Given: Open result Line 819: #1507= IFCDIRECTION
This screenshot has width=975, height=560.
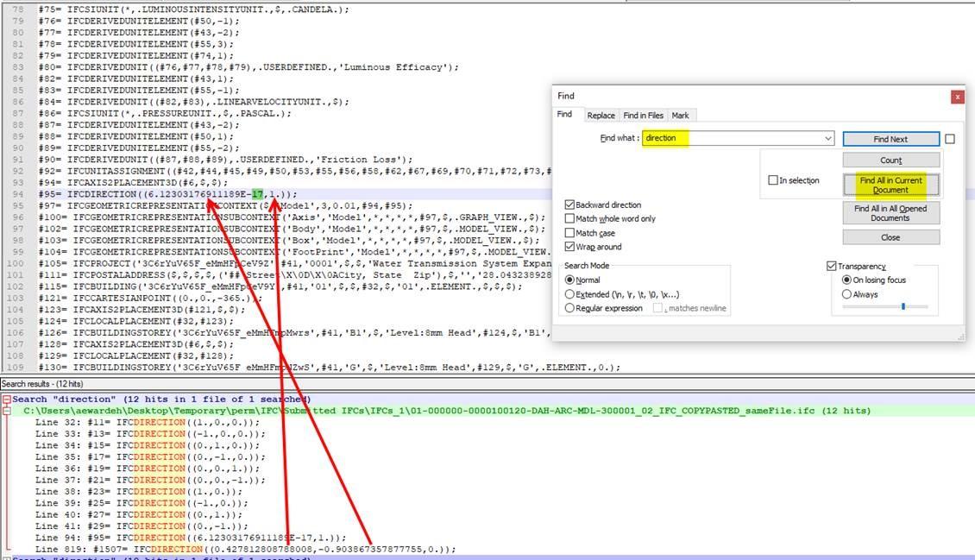Looking at the screenshot, I should 246,550.
